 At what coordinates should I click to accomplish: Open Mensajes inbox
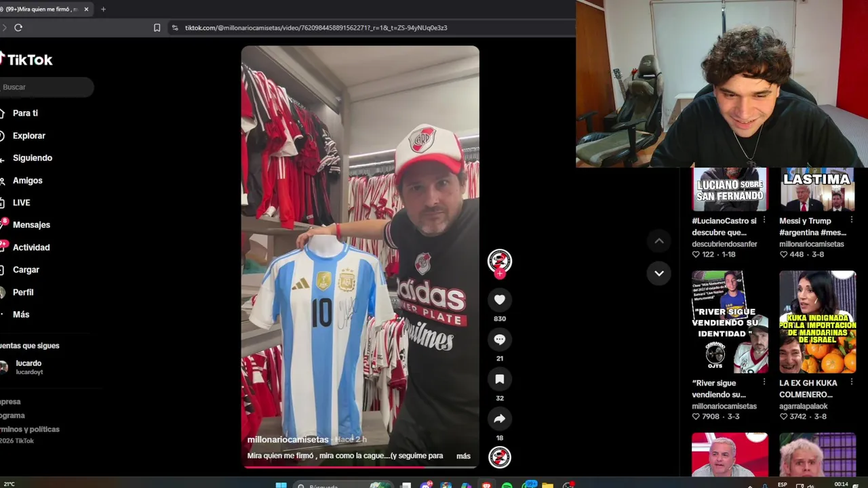(x=31, y=225)
